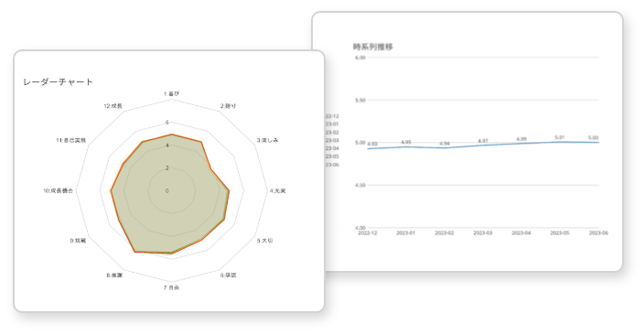Viewport: 644px width, 335px height.
Task: Click the olive filled radar polygon area
Action: pyautogui.click(x=173, y=198)
